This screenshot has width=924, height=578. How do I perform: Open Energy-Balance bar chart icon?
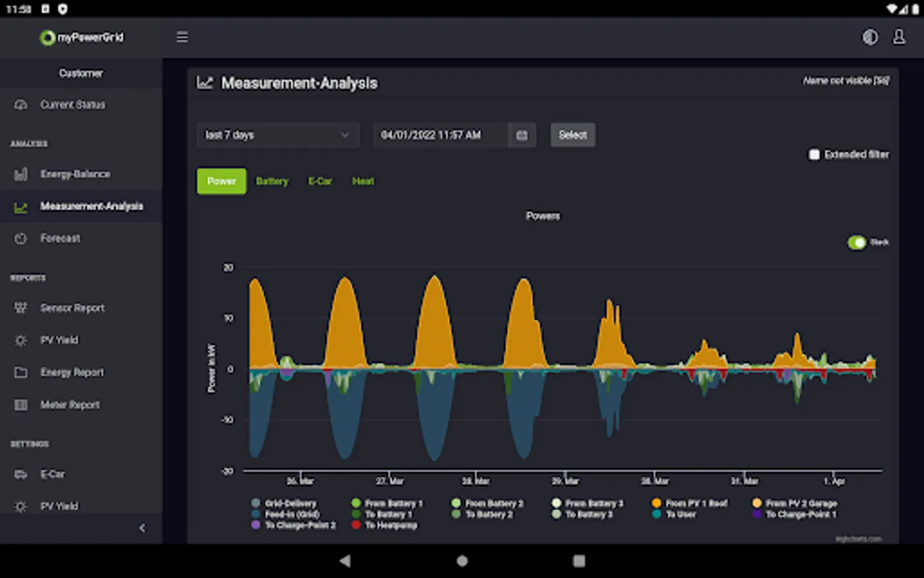(21, 174)
